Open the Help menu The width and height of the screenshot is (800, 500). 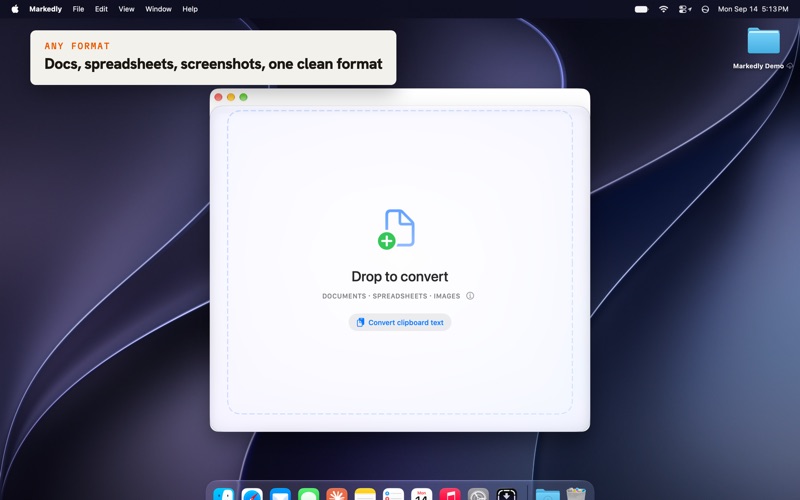tap(190, 9)
